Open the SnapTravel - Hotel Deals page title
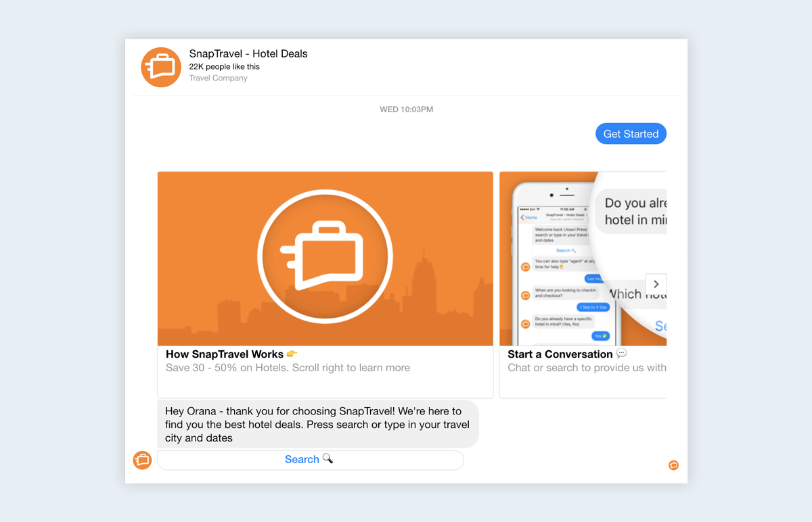 pos(248,54)
